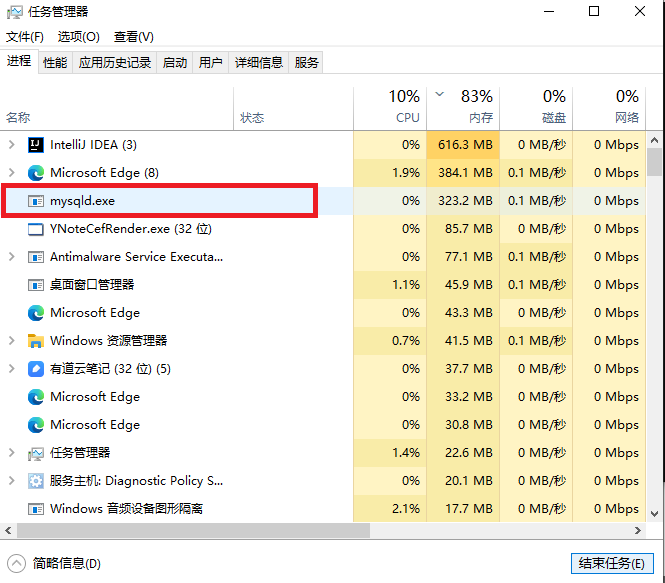Sort by the 状态 column header
Image resolution: width=665 pixels, height=583 pixels.
coord(293,108)
